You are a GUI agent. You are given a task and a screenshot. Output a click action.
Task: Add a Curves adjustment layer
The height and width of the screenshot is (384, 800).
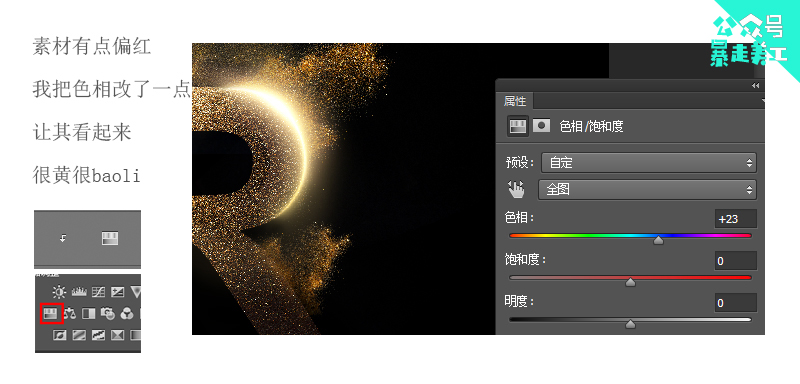(x=98, y=292)
